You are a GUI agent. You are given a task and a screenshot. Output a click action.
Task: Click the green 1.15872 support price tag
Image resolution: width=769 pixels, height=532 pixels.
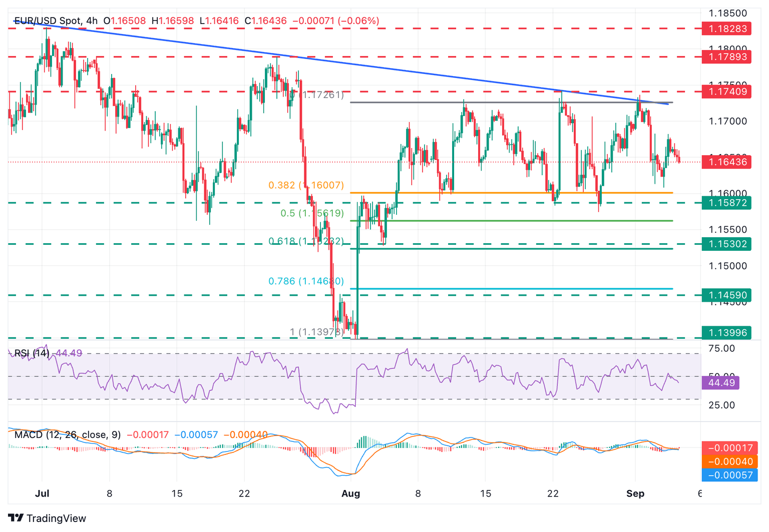pyautogui.click(x=726, y=203)
